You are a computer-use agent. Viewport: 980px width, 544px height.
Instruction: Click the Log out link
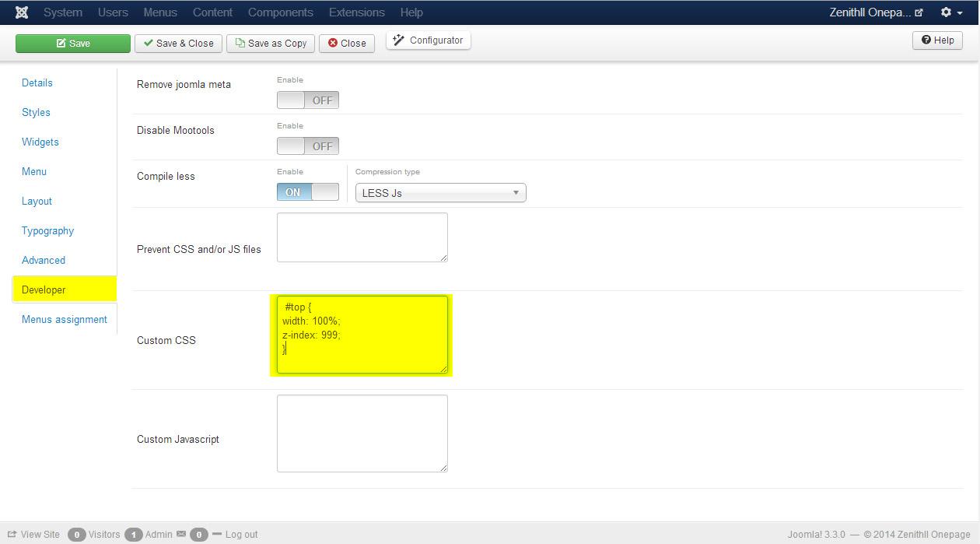pos(241,535)
